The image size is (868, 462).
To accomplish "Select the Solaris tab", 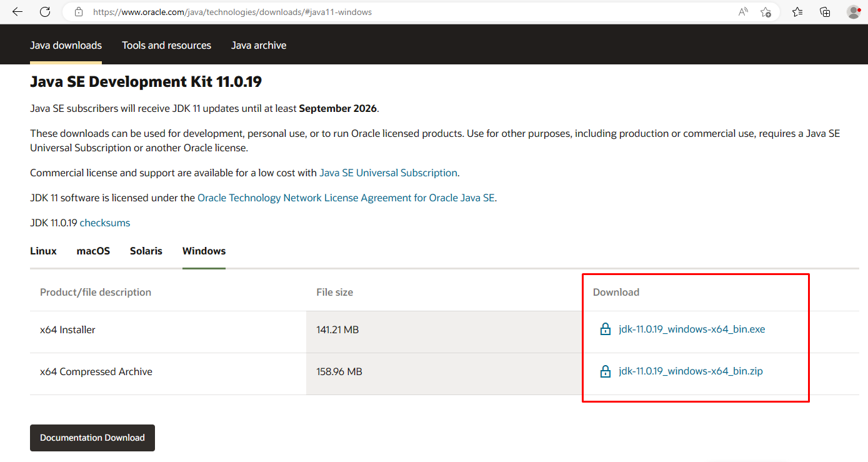I will click(x=146, y=251).
